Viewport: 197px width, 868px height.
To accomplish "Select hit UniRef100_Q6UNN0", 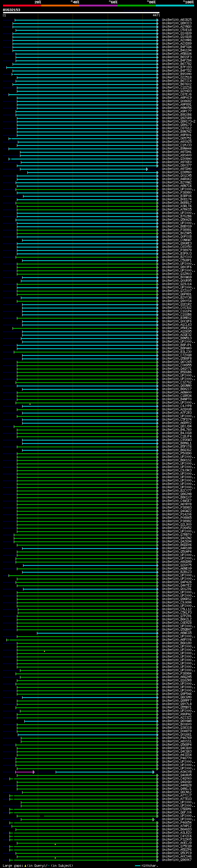I will click(x=177, y=386).
